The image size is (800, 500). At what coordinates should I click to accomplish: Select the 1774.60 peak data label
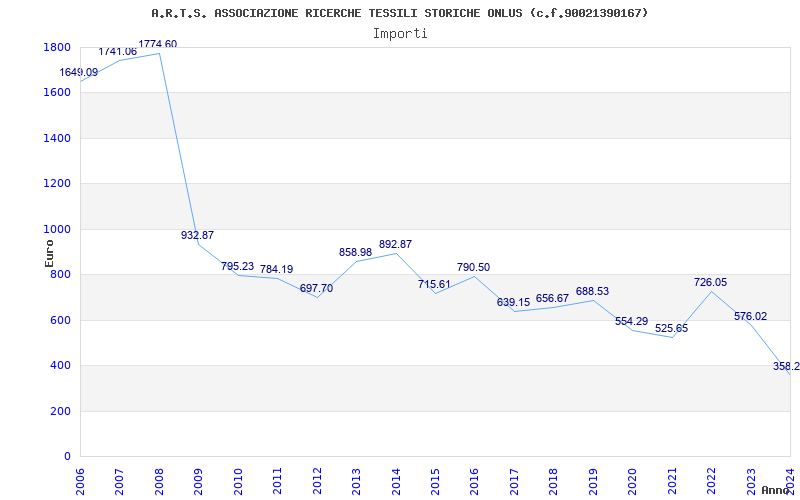158,44
